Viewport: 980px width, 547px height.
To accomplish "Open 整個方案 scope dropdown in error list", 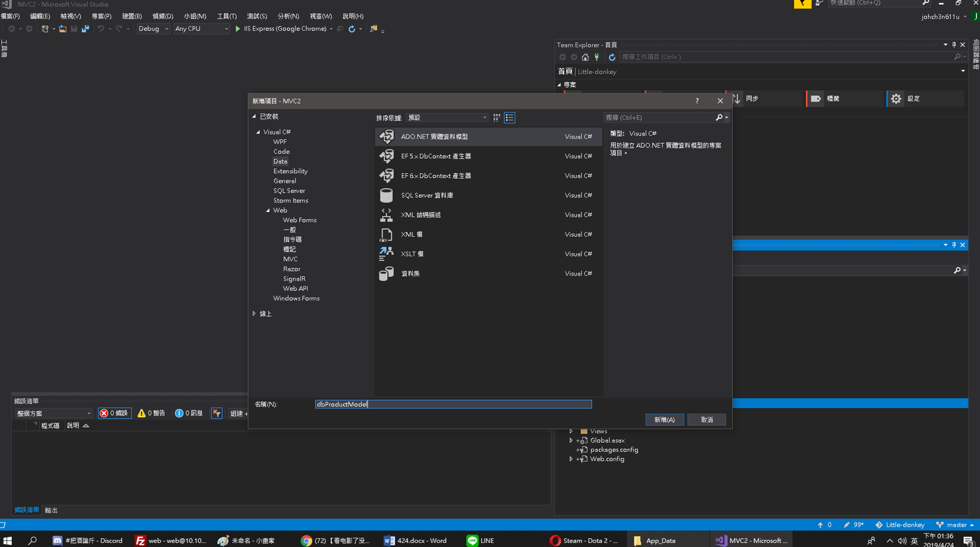I will pyautogui.click(x=54, y=413).
